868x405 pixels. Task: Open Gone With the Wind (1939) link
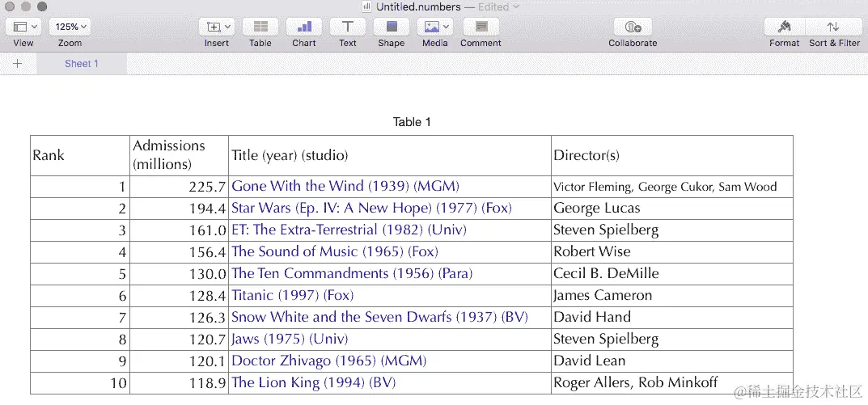pos(345,187)
